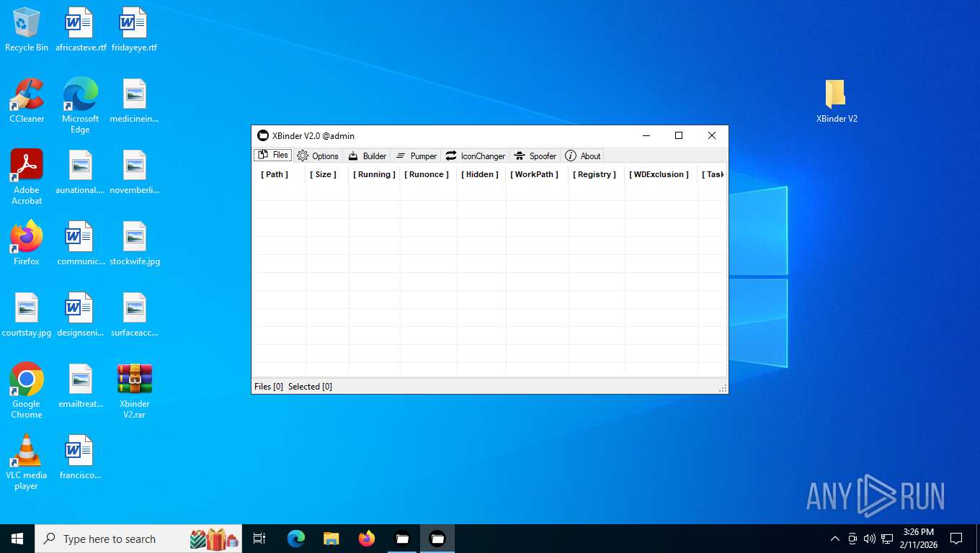Click the [ WDExclusion ] column header

pyautogui.click(x=659, y=174)
